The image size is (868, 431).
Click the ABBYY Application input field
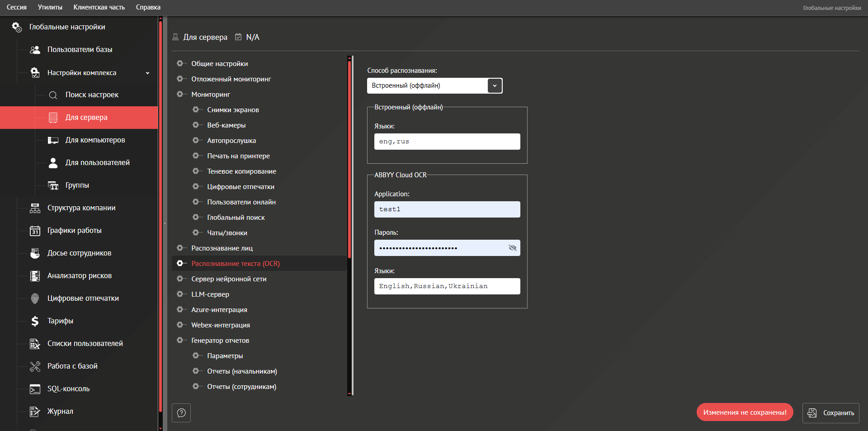pyautogui.click(x=447, y=209)
